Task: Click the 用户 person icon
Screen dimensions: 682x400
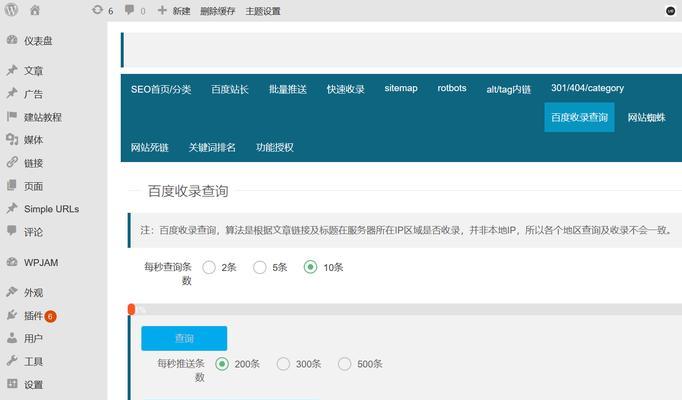Action: [x=12, y=337]
